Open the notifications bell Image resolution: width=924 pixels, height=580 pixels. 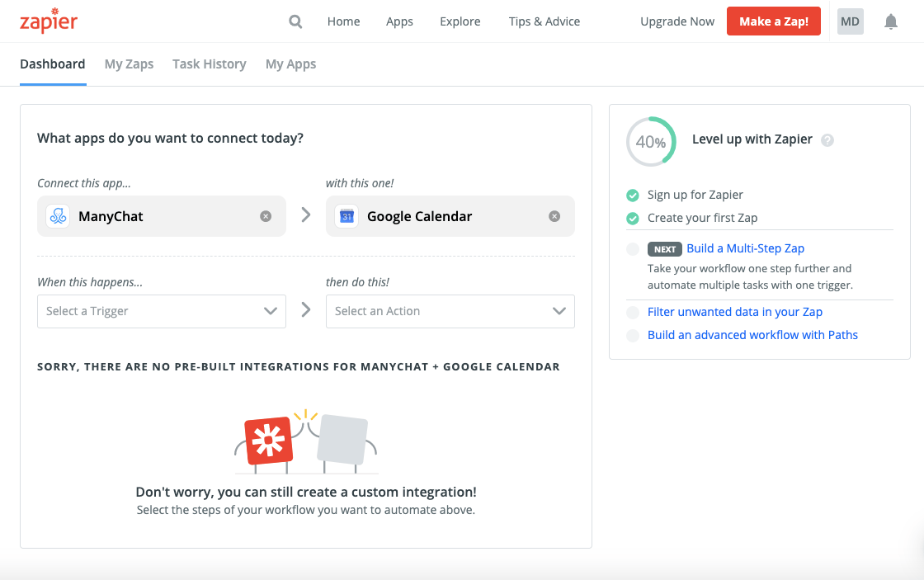pyautogui.click(x=891, y=21)
